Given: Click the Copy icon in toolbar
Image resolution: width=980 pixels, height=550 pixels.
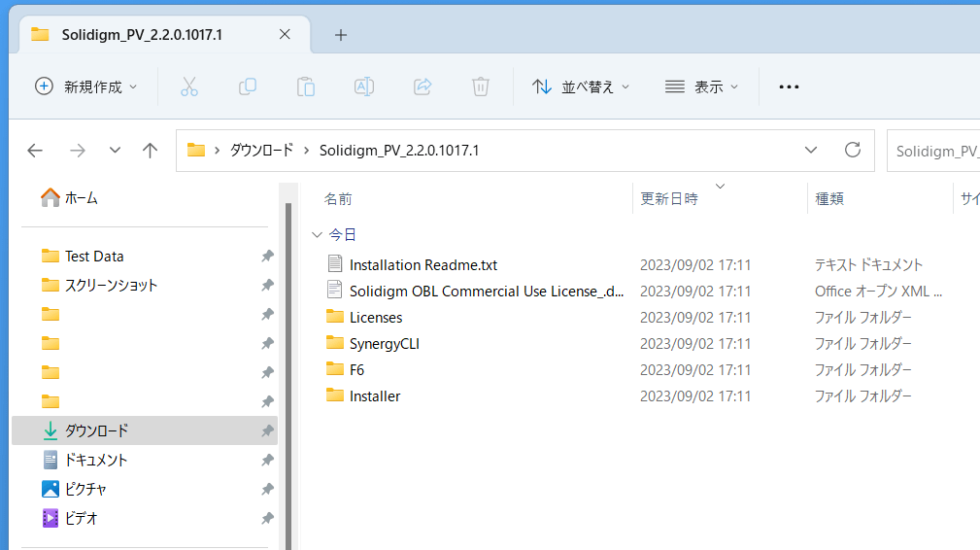Looking at the screenshot, I should click(x=248, y=86).
